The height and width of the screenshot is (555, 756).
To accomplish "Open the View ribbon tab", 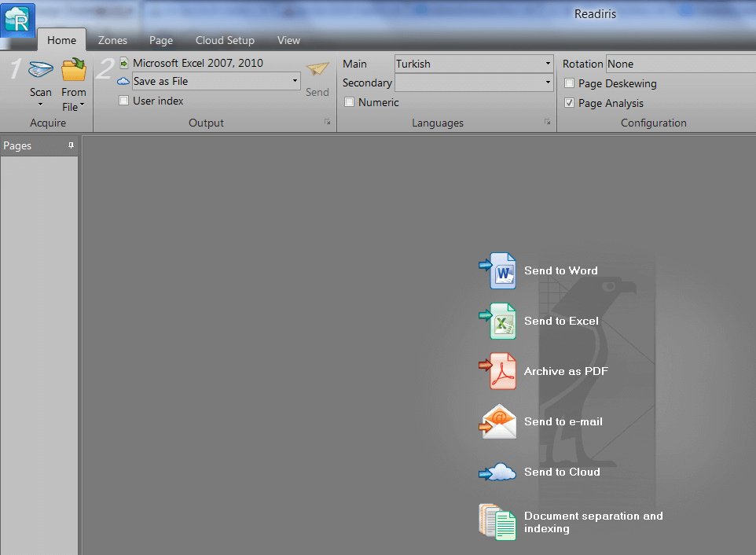I will (x=288, y=40).
